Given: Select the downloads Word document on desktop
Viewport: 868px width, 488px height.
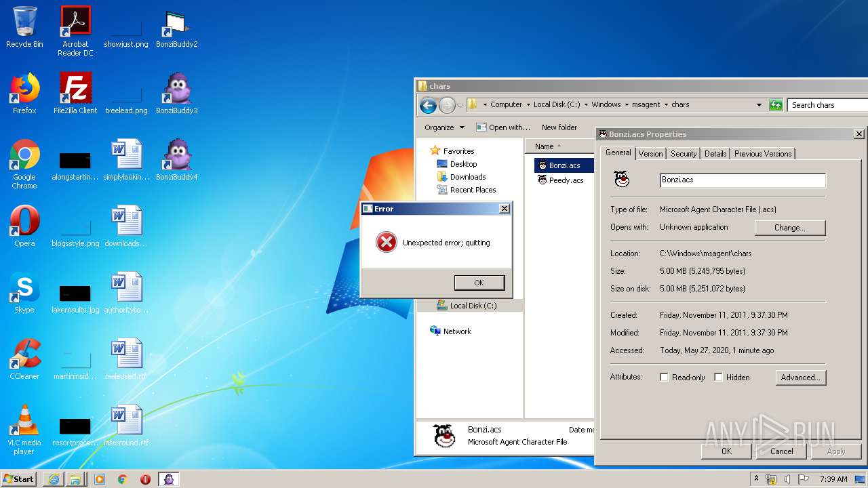Looking at the screenshot, I should [x=126, y=226].
